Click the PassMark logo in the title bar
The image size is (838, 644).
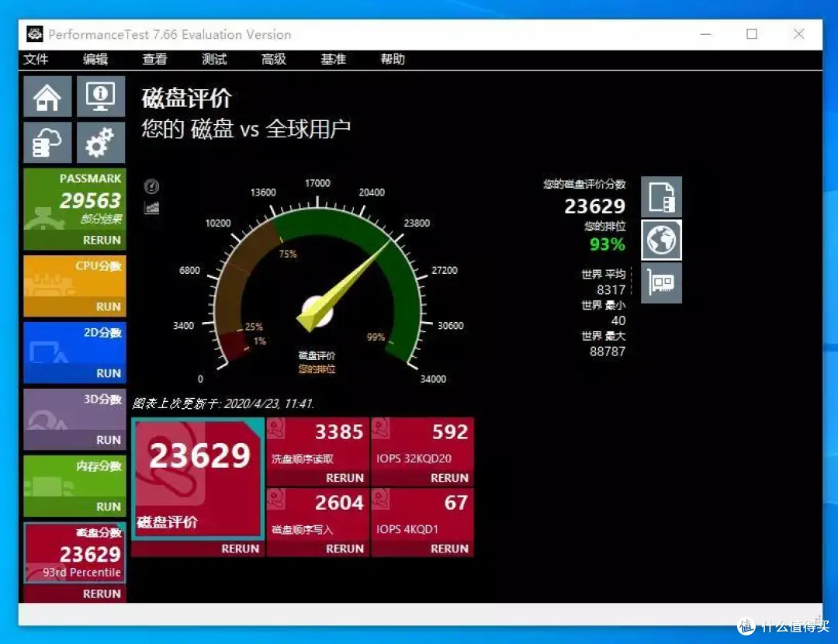33,34
